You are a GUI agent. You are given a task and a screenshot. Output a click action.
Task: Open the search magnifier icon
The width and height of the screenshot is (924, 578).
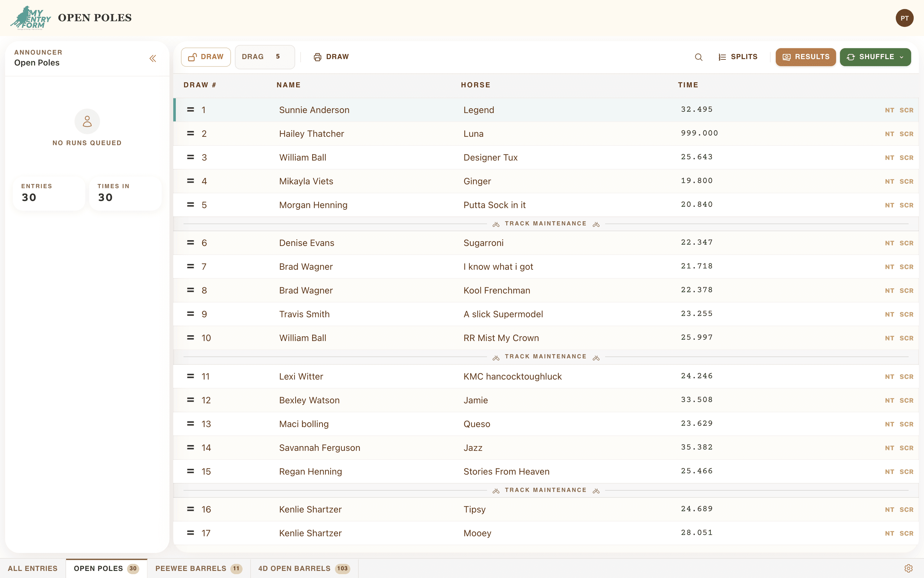tap(698, 57)
